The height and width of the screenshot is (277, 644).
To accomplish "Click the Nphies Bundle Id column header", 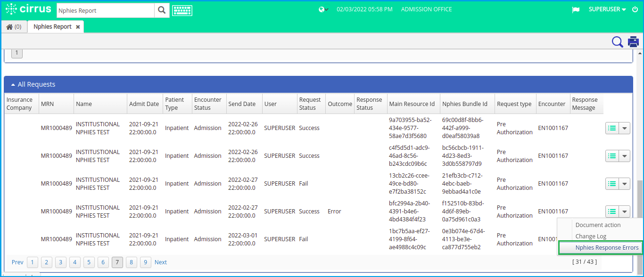I will (467, 104).
